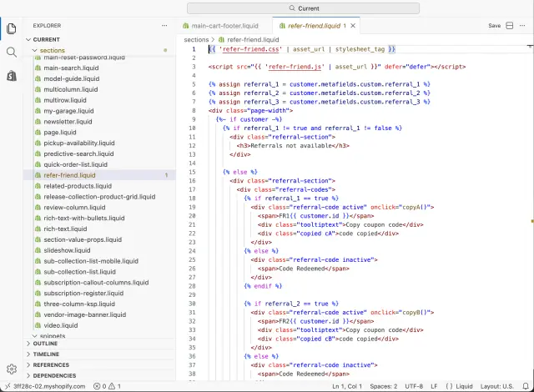The image size is (534, 392).
Task: Open the Shopify bag icon in activity bar
Action: point(11,76)
